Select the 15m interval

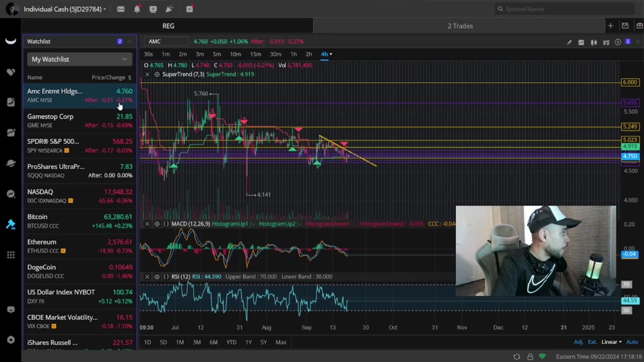pos(256,54)
